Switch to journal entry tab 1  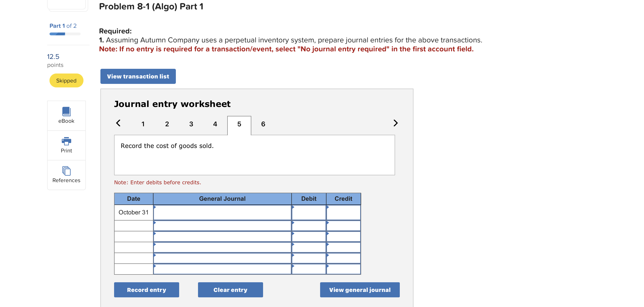pyautogui.click(x=143, y=124)
